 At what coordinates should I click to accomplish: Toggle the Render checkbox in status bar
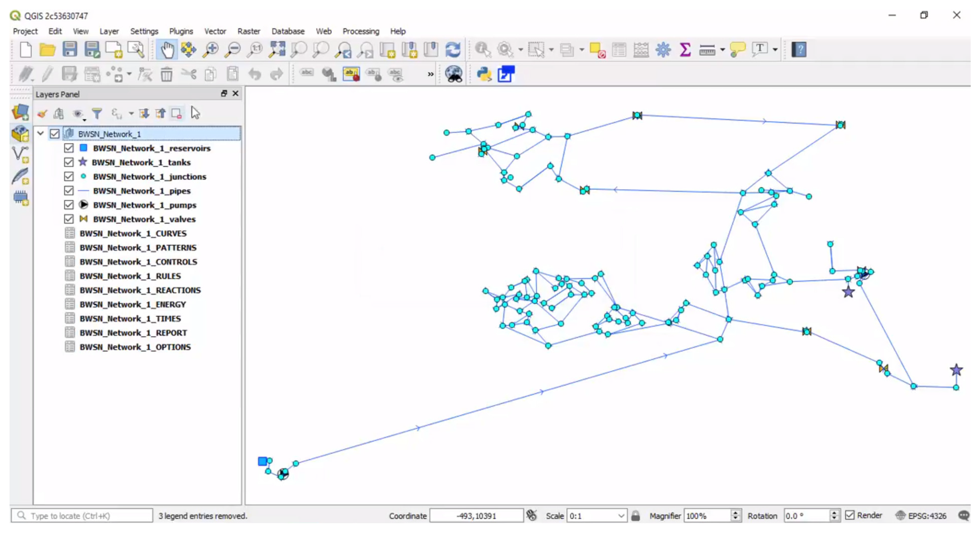850,515
